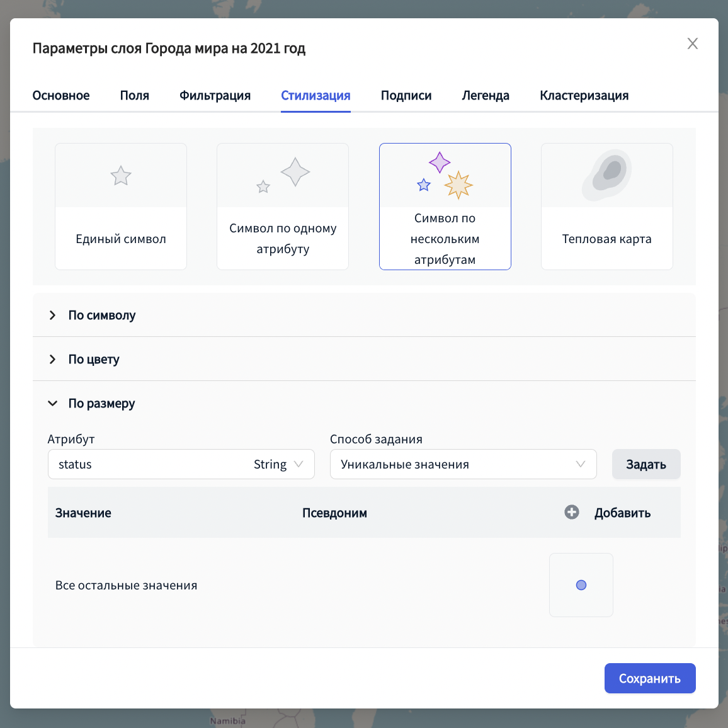Open the Поля tab
This screenshot has width=728, height=728.
coord(135,96)
